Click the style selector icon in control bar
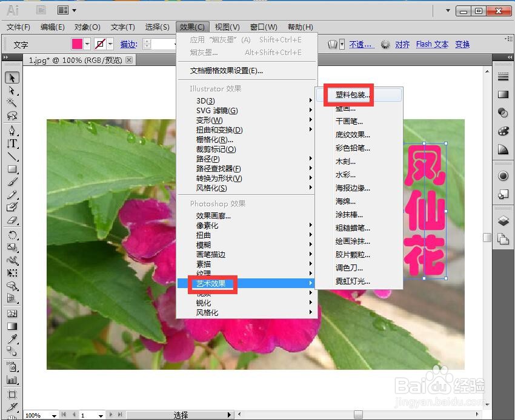This screenshot has height=420, width=515. point(333,44)
